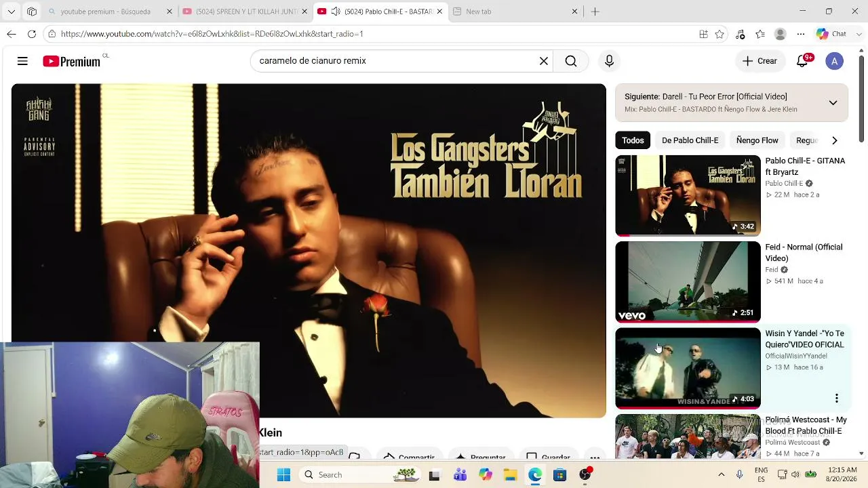Switch input language ENG ES
Viewport: 868px width, 488px height.
point(761,474)
